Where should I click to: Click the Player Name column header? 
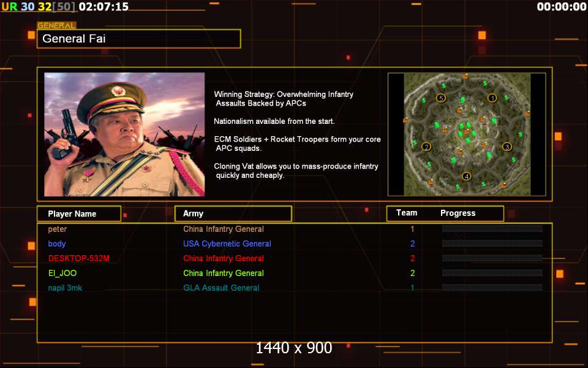coord(79,213)
